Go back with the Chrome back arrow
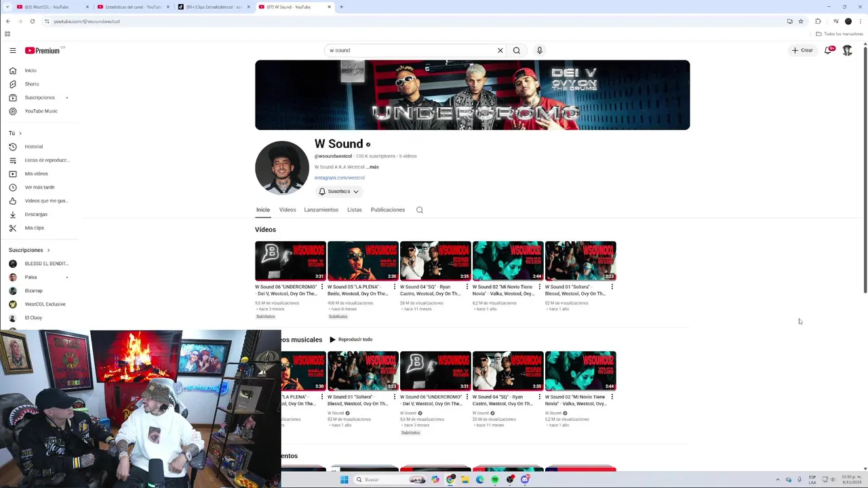 pyautogui.click(x=7, y=21)
